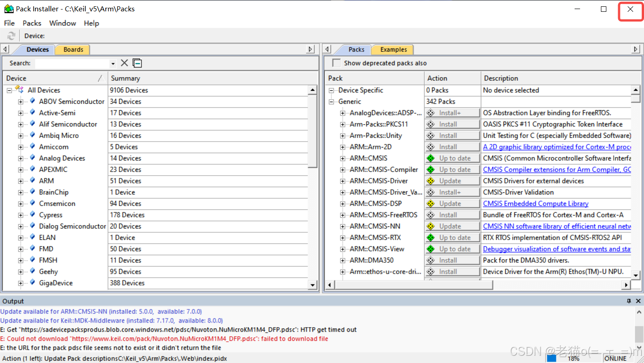Image resolution: width=644 pixels, height=363 pixels.
Task: Select the Devices tab
Action: pos(37,49)
